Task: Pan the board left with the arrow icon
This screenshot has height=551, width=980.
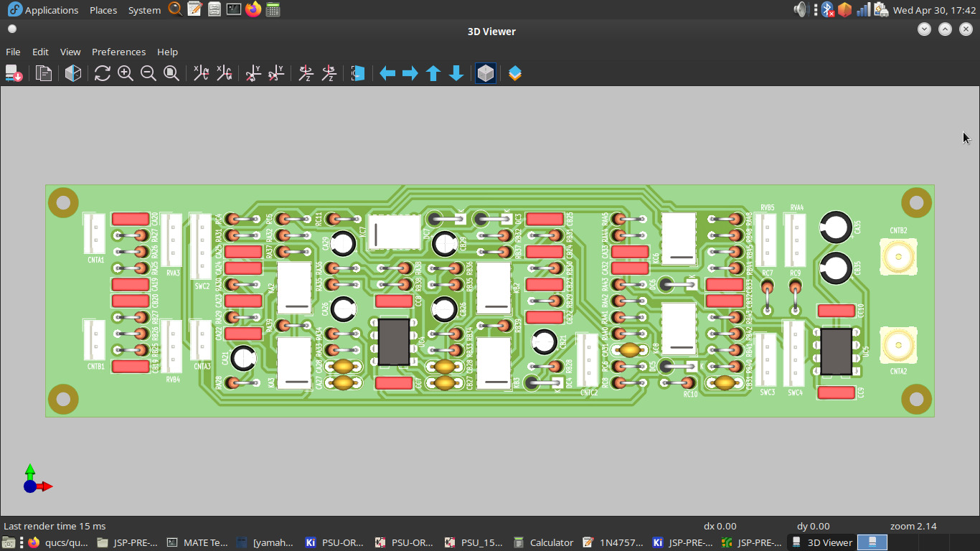Action: (387, 73)
